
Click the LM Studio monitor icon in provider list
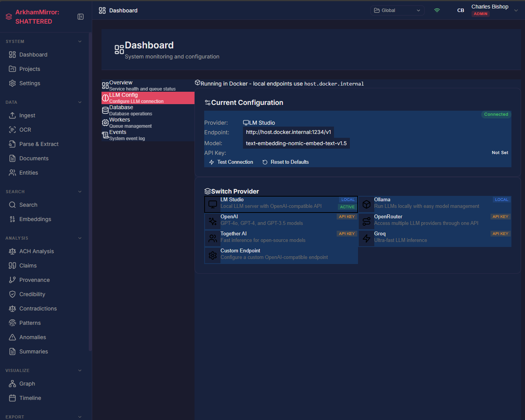pos(213,204)
